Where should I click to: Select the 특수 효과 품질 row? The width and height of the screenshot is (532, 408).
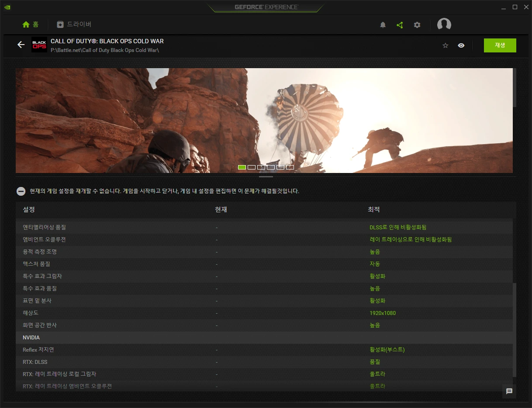point(264,289)
